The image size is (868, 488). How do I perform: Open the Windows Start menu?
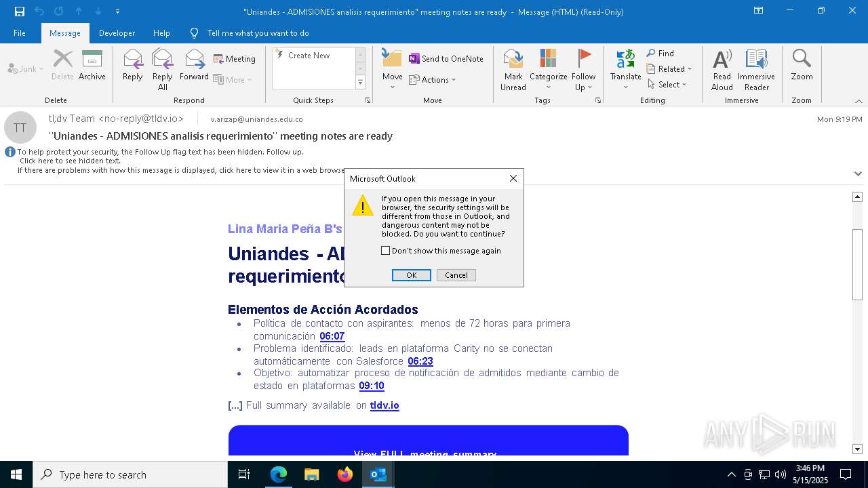click(16, 474)
